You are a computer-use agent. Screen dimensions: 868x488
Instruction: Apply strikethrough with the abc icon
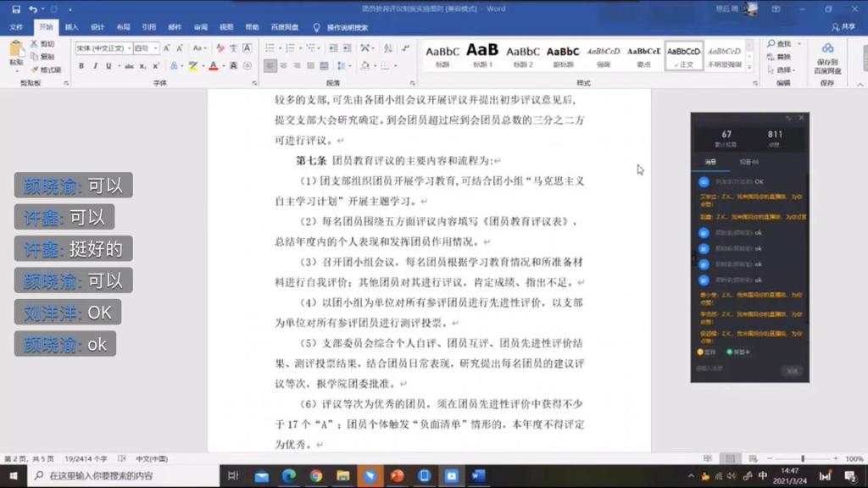coord(129,66)
